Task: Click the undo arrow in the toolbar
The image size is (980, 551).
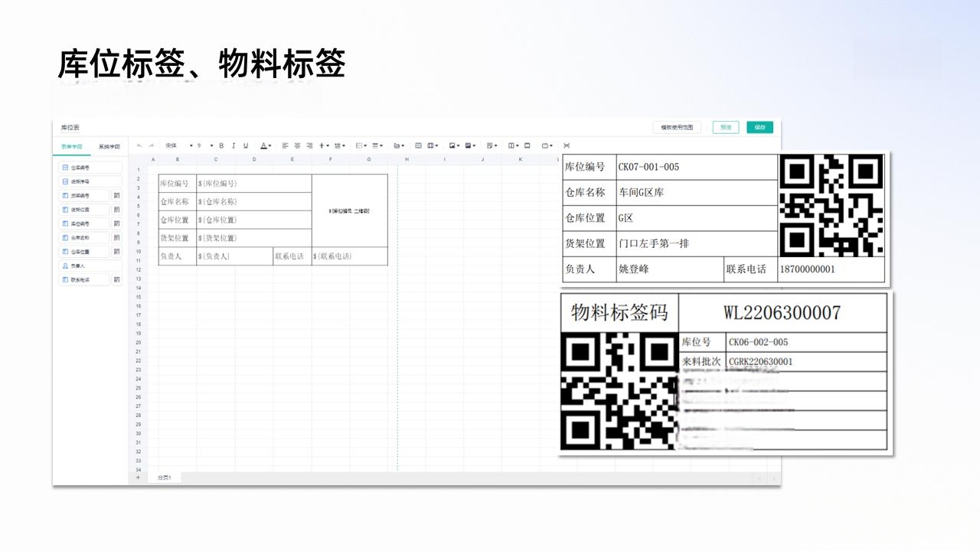Action: click(x=139, y=145)
